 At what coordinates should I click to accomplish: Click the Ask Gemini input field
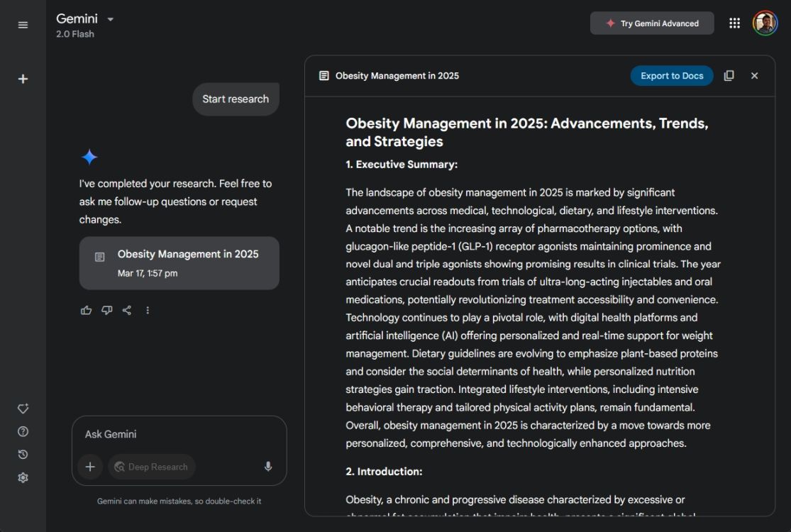coord(179,434)
